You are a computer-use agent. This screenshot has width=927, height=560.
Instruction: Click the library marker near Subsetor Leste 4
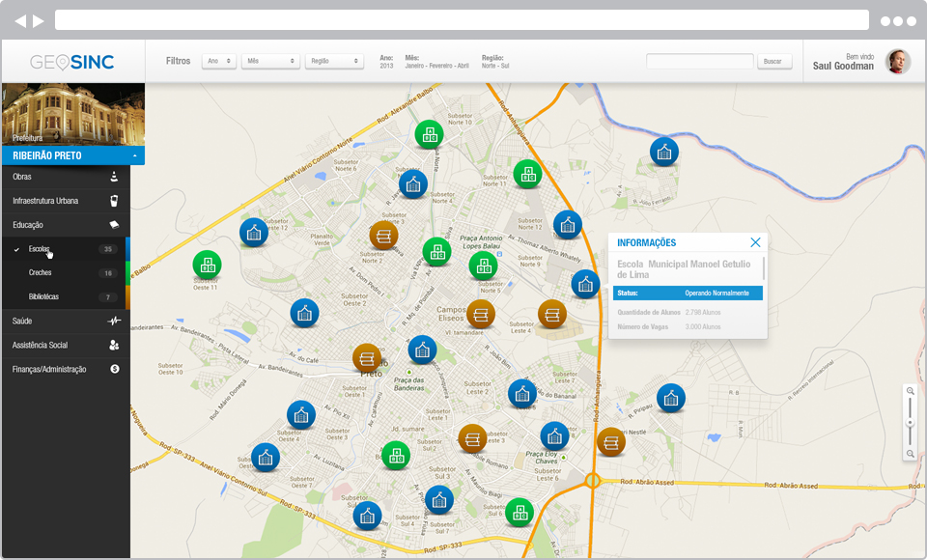coord(552,314)
